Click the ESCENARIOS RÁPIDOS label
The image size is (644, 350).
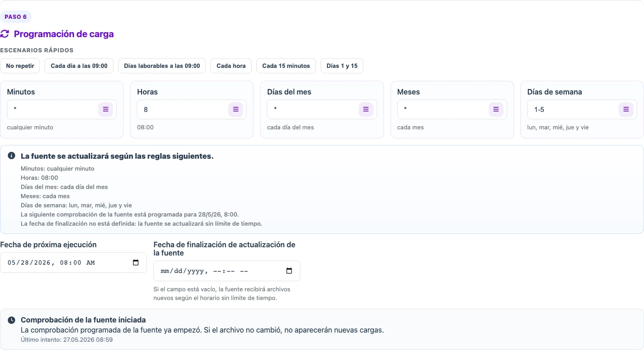coord(37,50)
